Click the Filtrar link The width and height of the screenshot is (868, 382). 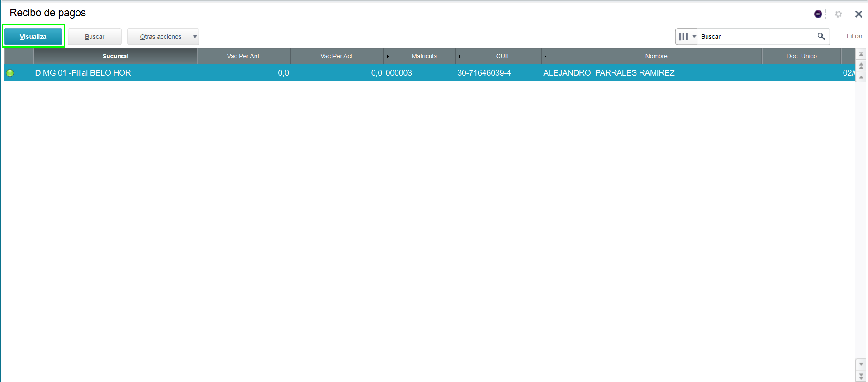coord(854,37)
